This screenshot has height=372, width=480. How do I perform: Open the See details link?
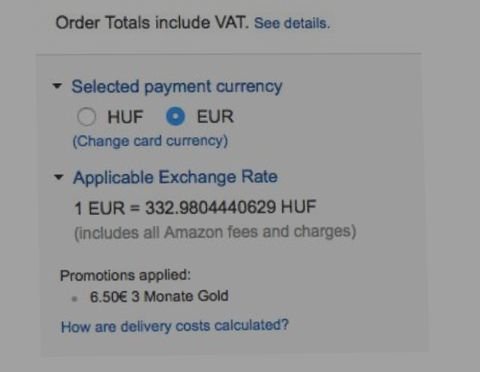[292, 23]
